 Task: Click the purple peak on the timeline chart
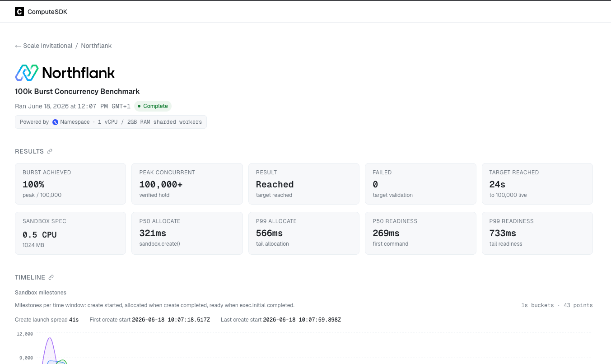tap(50, 338)
